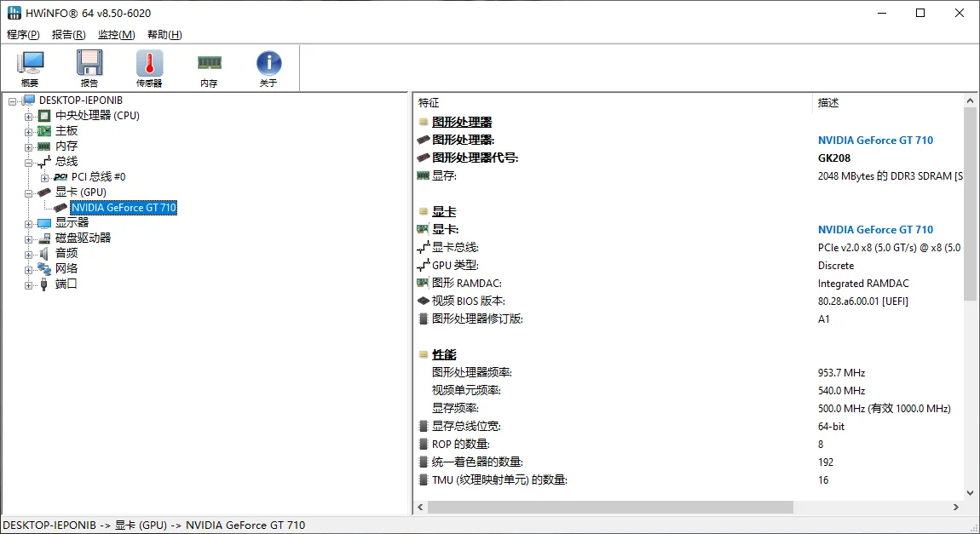Collapse the 显卡 (GPU) tree node
Image resolution: width=980 pixels, height=534 pixels.
[x=28, y=193]
